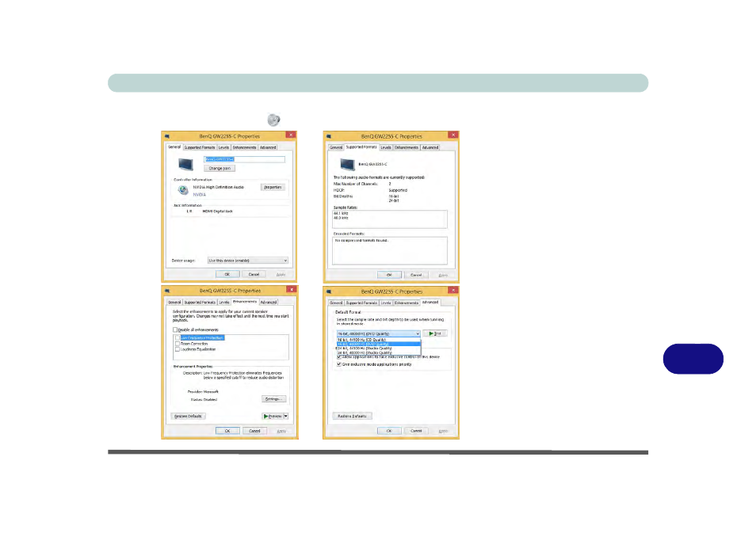Select the 44.1 kHz sample rate entry
This screenshot has height=533, width=756.
[x=341, y=213]
